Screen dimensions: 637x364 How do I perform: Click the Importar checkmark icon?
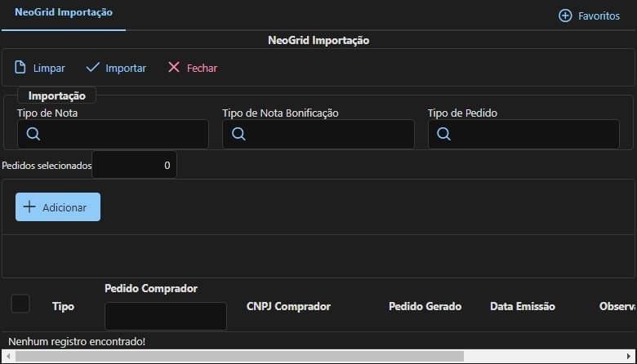point(92,68)
